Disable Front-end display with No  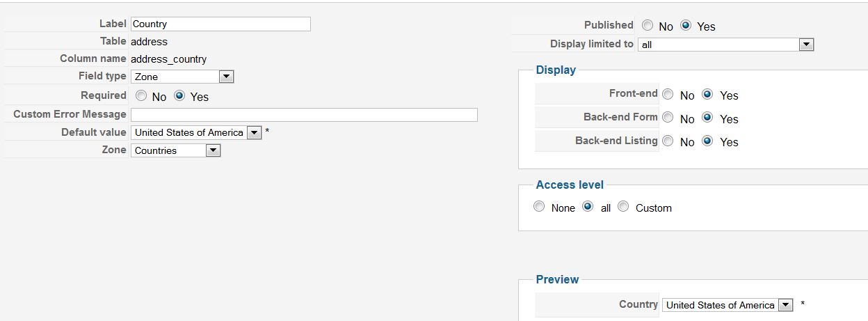668,94
